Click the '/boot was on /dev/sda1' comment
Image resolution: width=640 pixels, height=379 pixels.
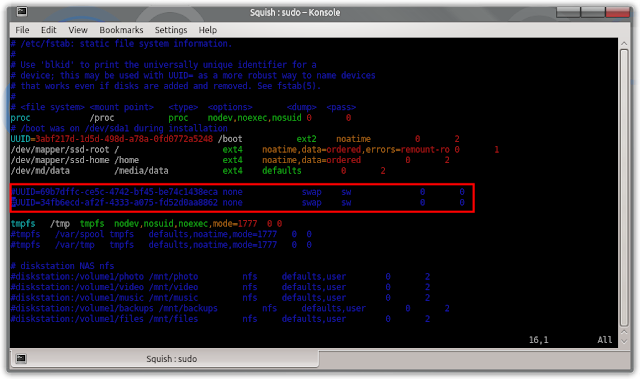point(119,129)
